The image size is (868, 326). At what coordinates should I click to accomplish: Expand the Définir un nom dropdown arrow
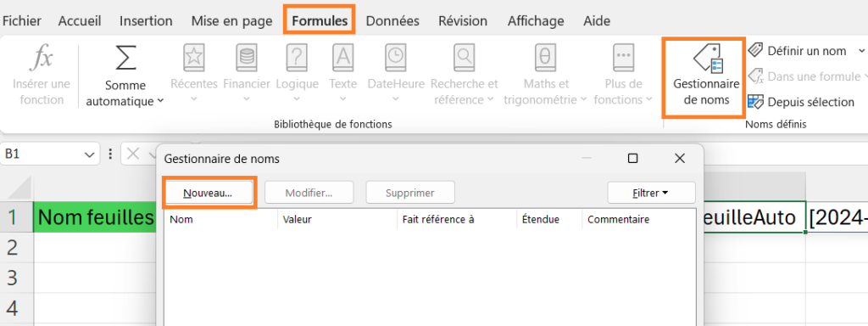(x=861, y=51)
